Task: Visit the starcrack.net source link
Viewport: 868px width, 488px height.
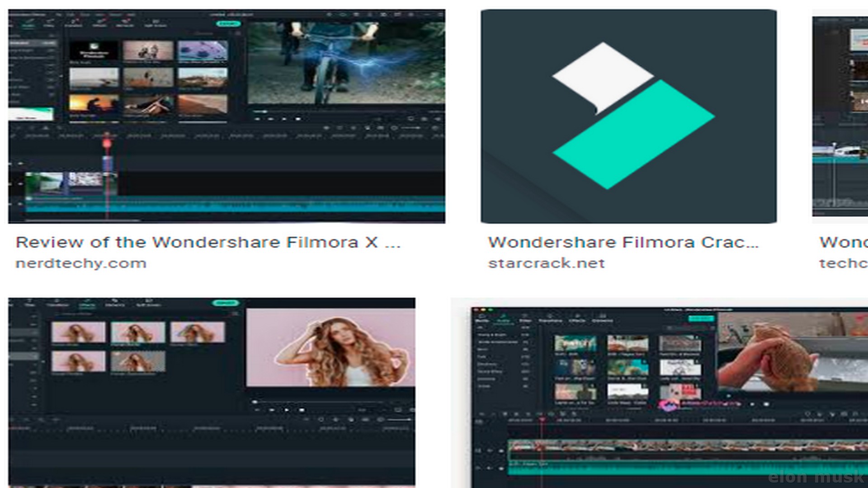Action: tap(546, 263)
